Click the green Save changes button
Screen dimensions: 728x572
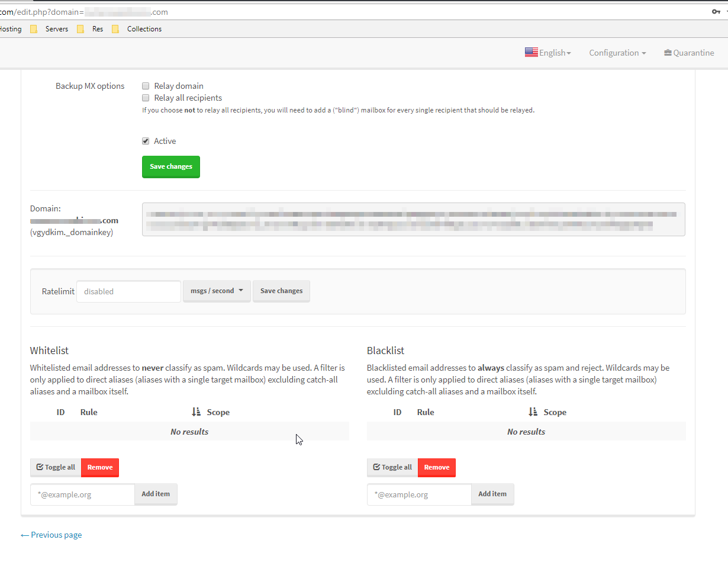point(171,166)
